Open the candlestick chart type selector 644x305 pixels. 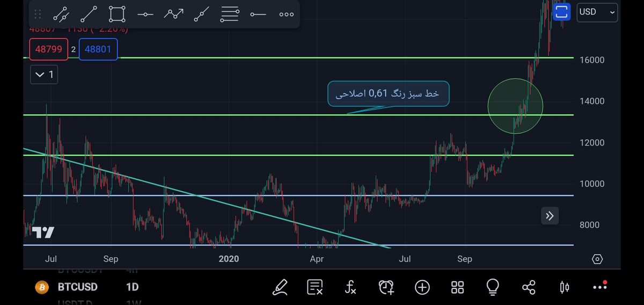[x=564, y=287]
